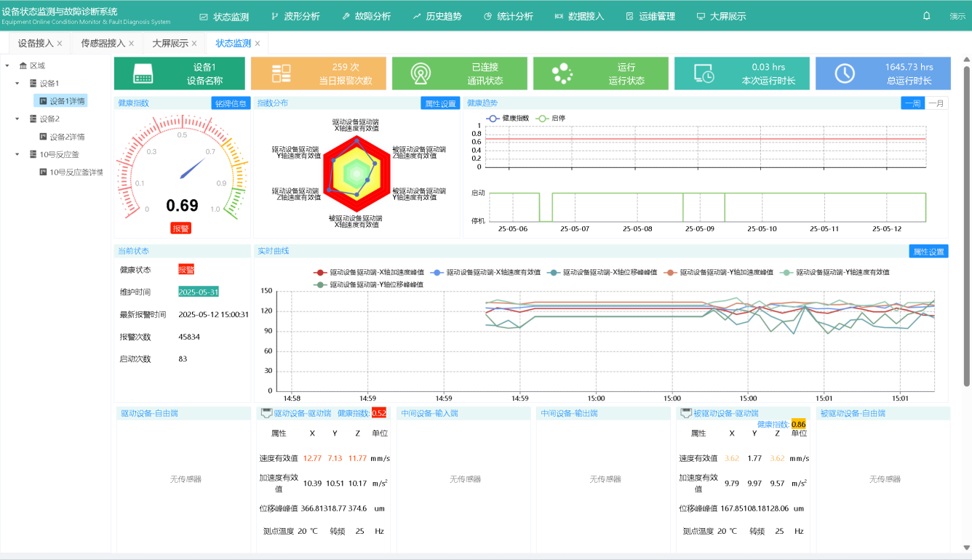Screen dimensions: 972x560
Task: Collapse the 设备1 tree node
Action: 17,83
